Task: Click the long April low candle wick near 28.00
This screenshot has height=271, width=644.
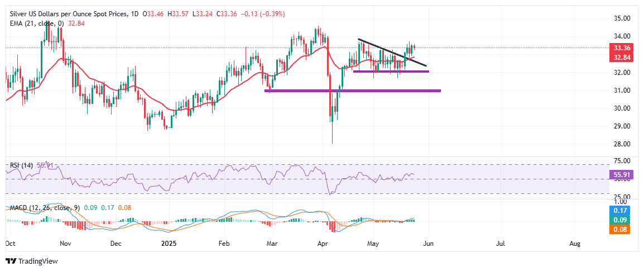Action: (332, 134)
